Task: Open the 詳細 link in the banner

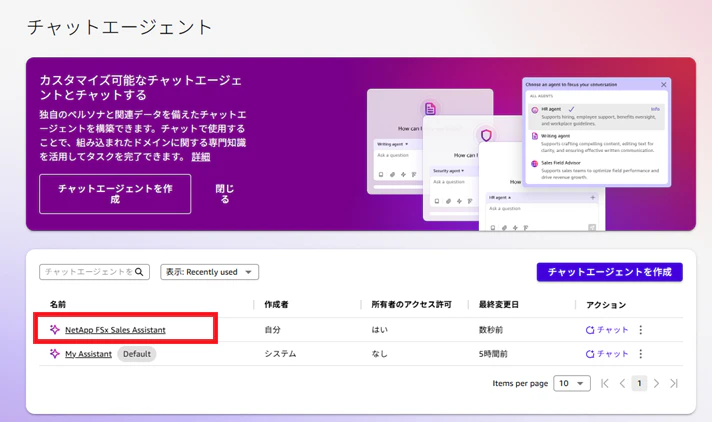Action: click(201, 157)
